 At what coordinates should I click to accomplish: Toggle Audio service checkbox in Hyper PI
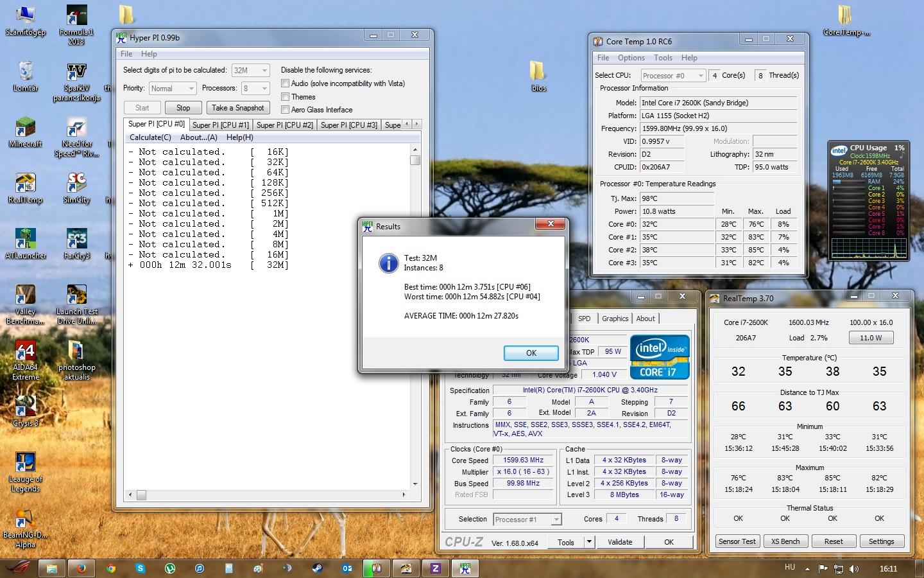(285, 83)
